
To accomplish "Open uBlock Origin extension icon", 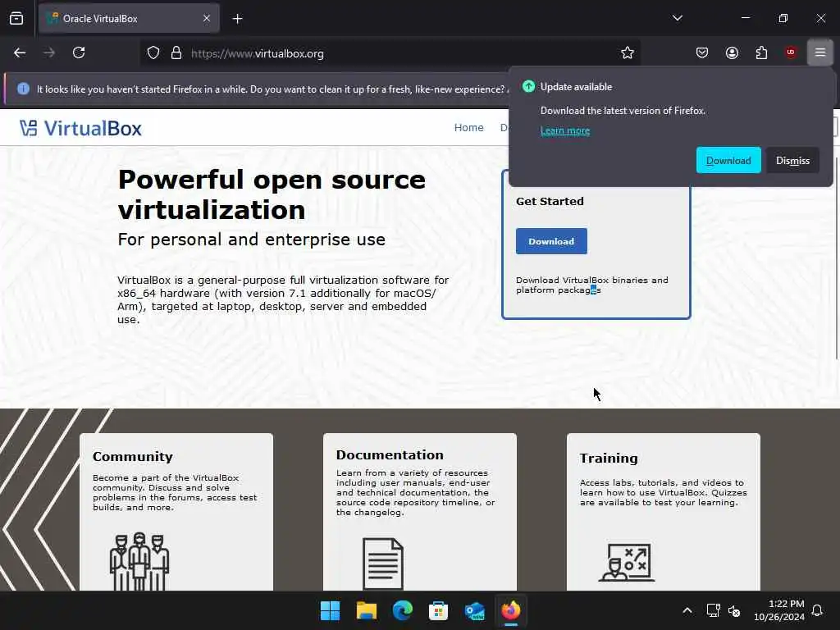I will 791,52.
